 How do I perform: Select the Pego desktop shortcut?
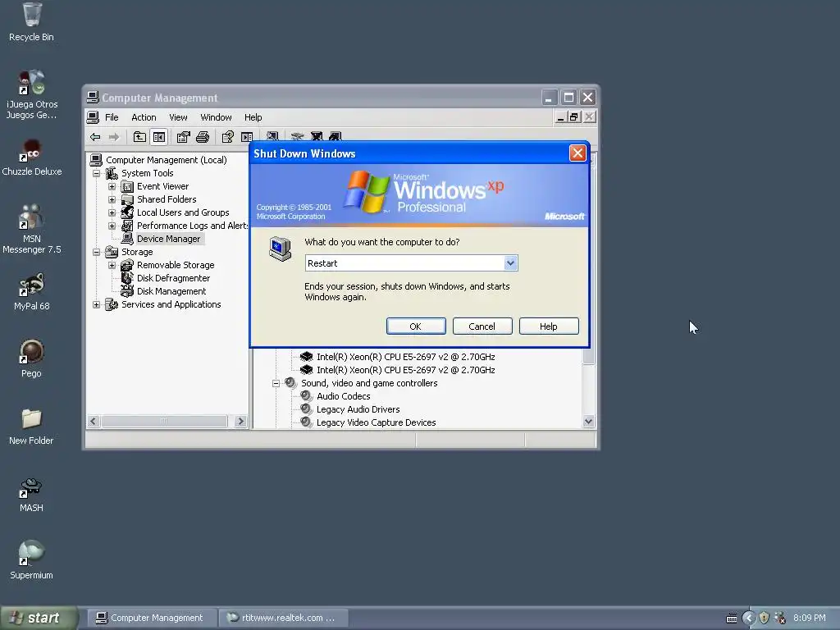pos(31,359)
